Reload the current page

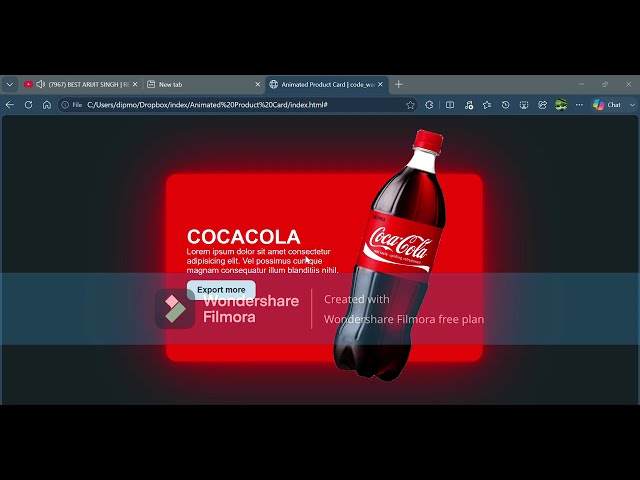pyautogui.click(x=28, y=105)
